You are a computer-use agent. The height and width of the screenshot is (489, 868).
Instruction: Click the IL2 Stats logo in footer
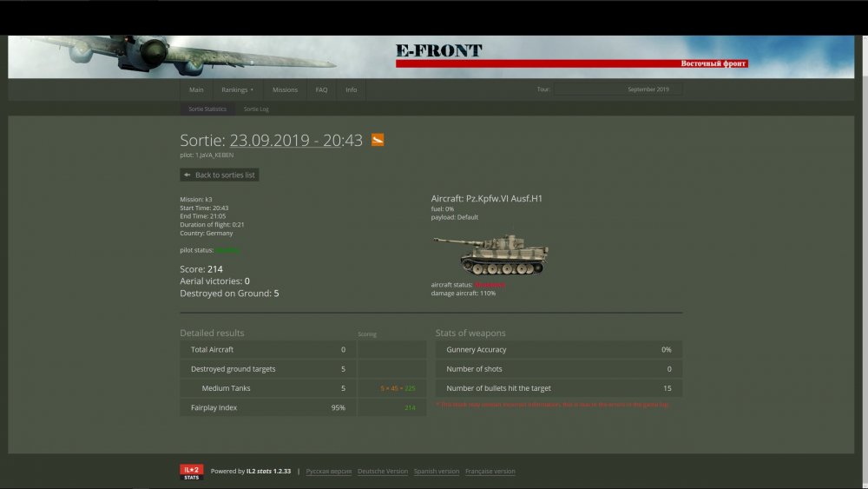click(x=192, y=472)
